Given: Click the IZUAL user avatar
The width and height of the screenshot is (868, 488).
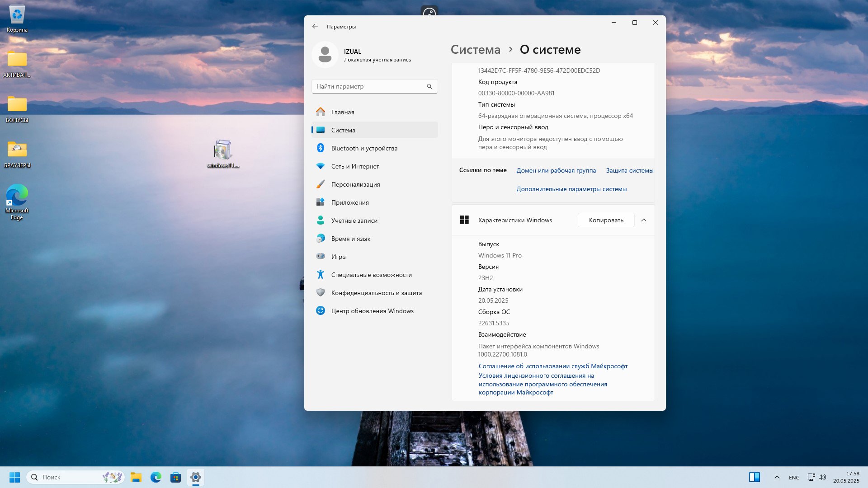Looking at the screenshot, I should pos(325,55).
